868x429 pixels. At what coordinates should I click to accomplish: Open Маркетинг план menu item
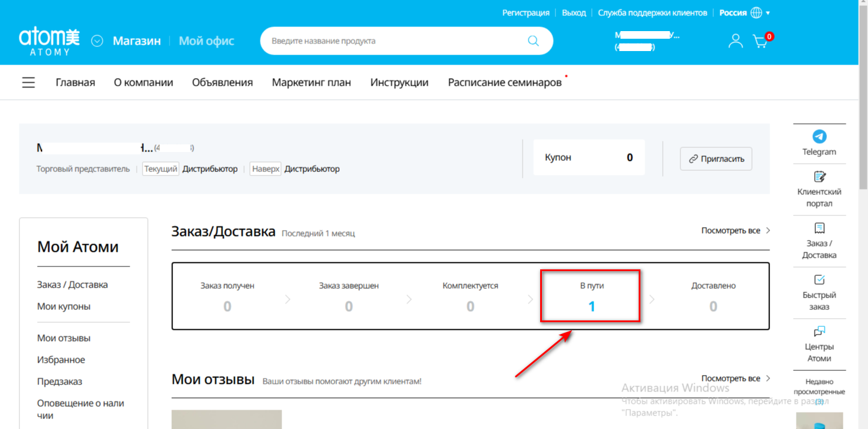tap(311, 83)
